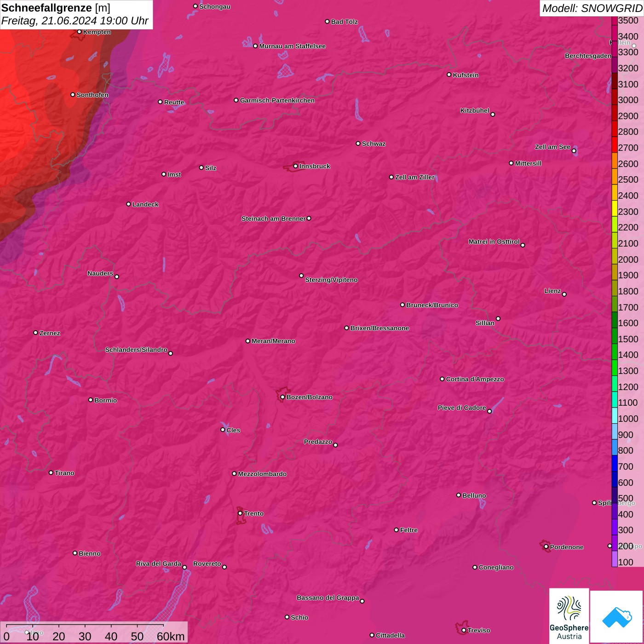Click the Pieve di Cadore label

(462, 408)
